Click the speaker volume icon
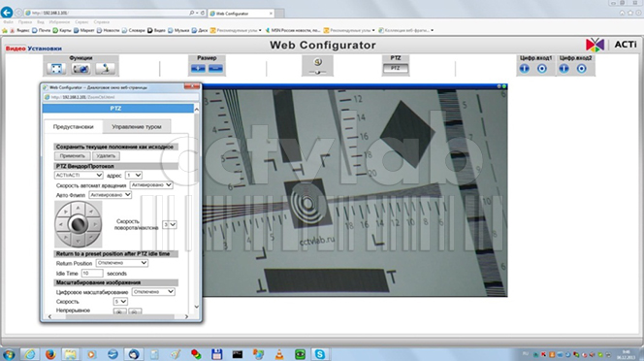The height and width of the screenshot is (361, 644). coord(317,62)
